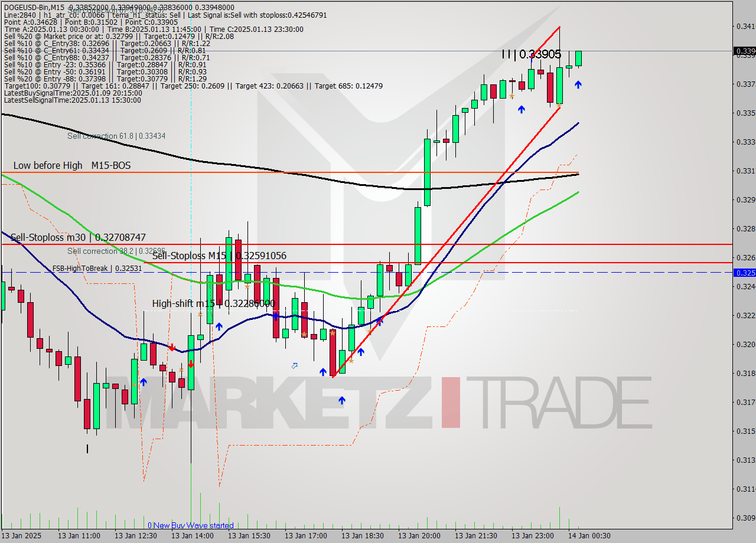Image resolution: width=756 pixels, height=543 pixels.
Task: Click the 'Point A:0.34628' info line
Action: pyautogui.click(x=90, y=22)
